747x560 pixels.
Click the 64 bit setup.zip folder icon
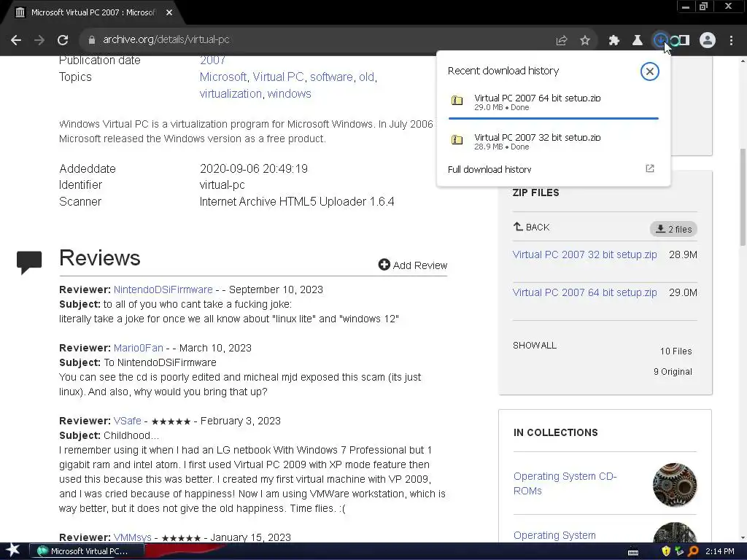457,101
